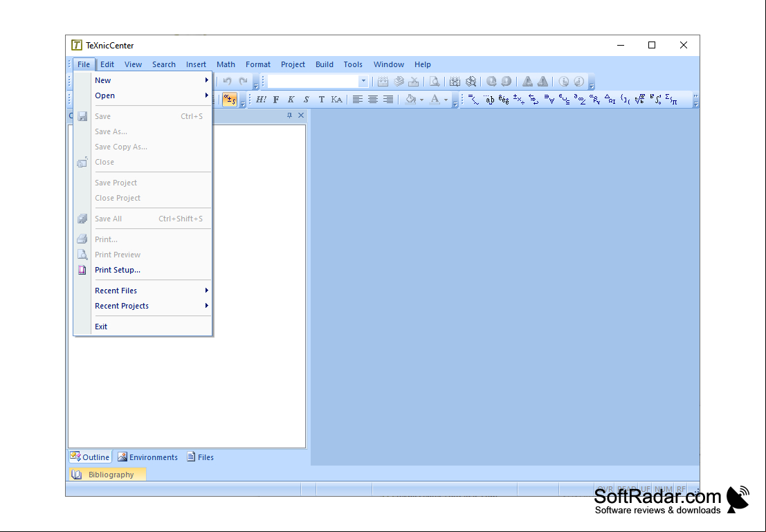This screenshot has height=532, width=766.
Task: Click the square root math symbols icon
Action: coord(640,100)
